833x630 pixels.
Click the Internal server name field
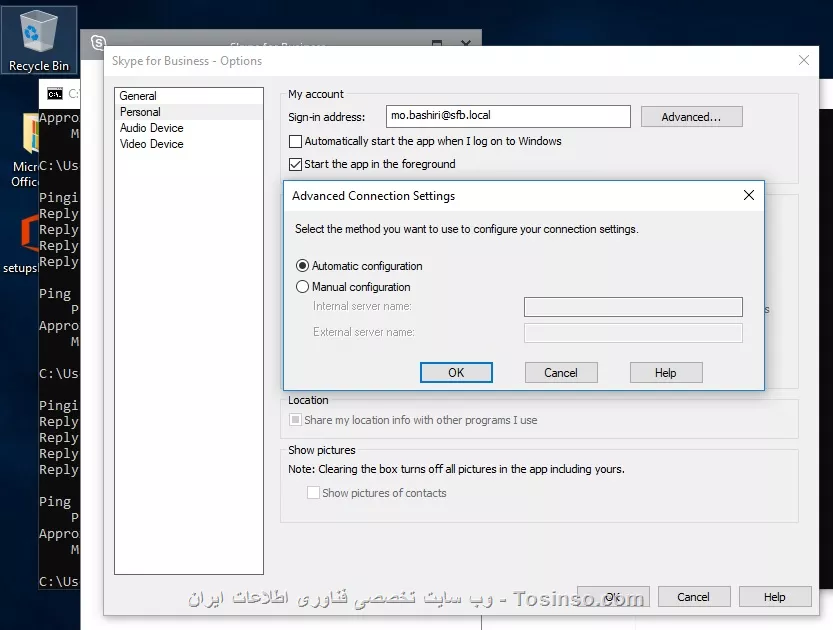pyautogui.click(x=633, y=307)
